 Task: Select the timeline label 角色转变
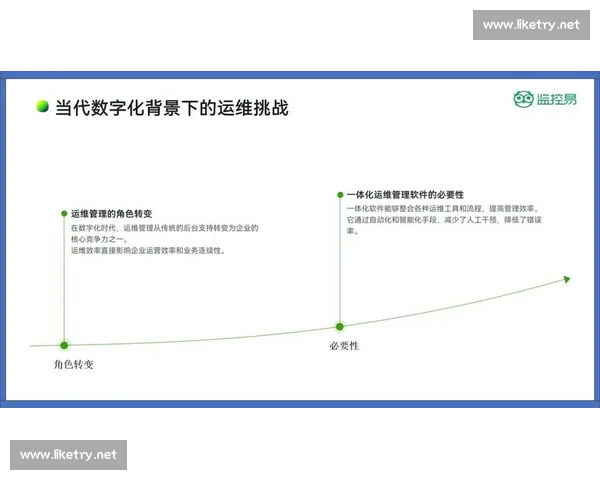73,364
